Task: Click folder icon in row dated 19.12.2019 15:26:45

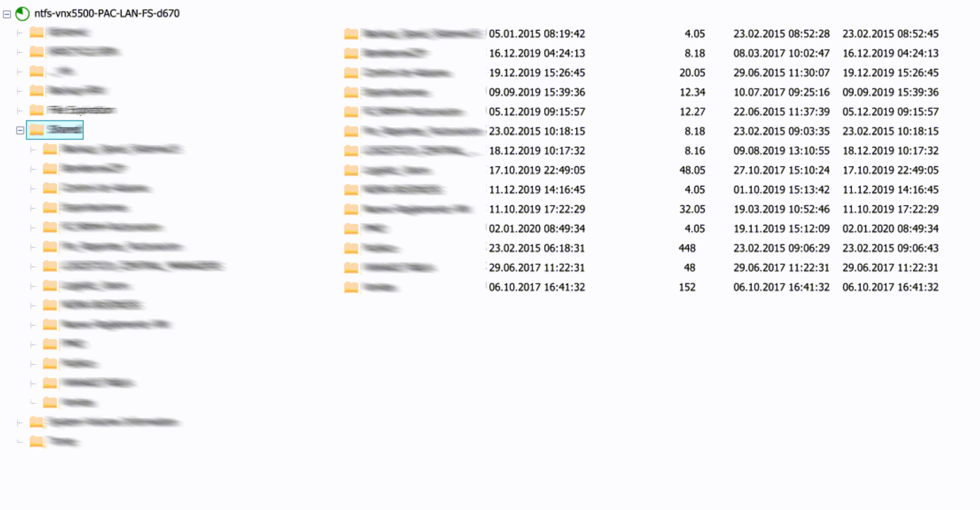Action: [351, 73]
